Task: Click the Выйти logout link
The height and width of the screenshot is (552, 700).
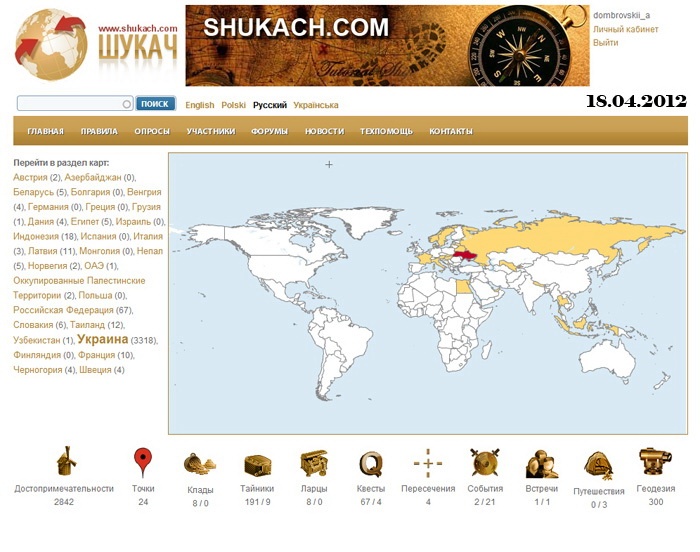Action: 605,43
